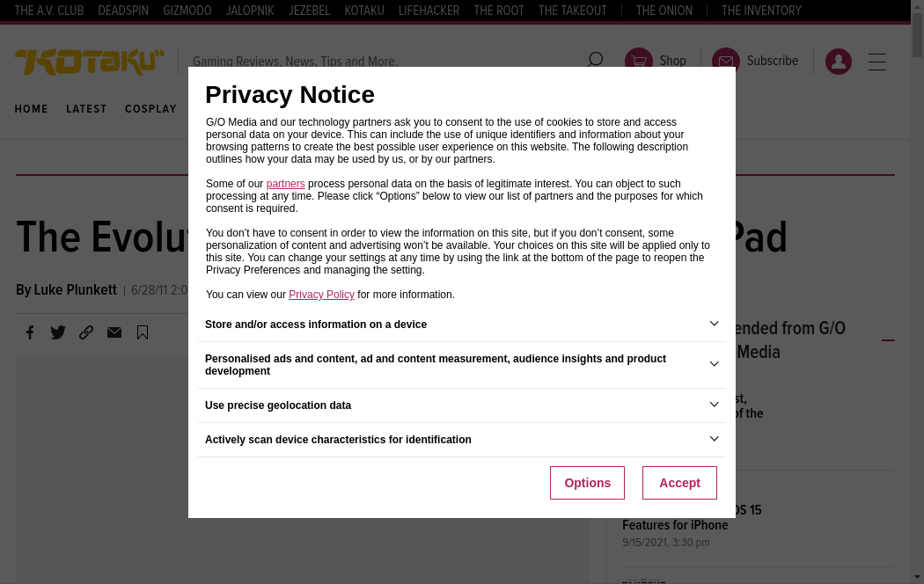
Task: Click the Subscribe envelope icon
Action: pyautogui.click(x=726, y=62)
